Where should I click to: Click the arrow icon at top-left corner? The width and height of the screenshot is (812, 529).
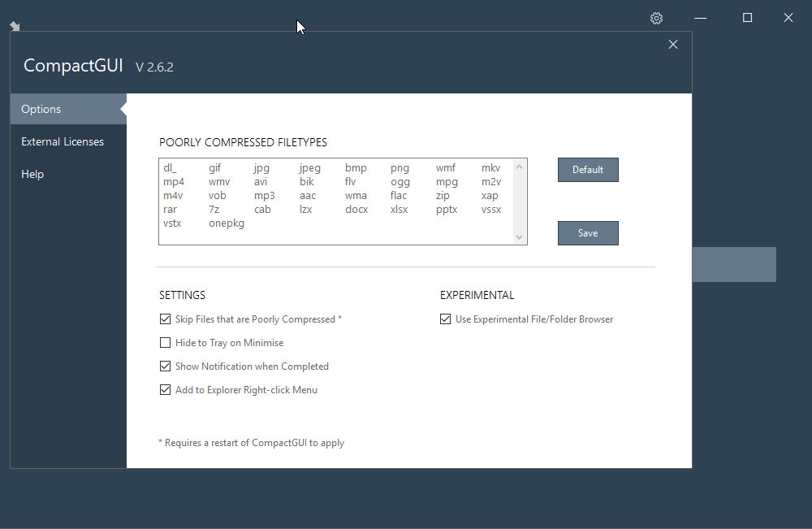(x=15, y=26)
